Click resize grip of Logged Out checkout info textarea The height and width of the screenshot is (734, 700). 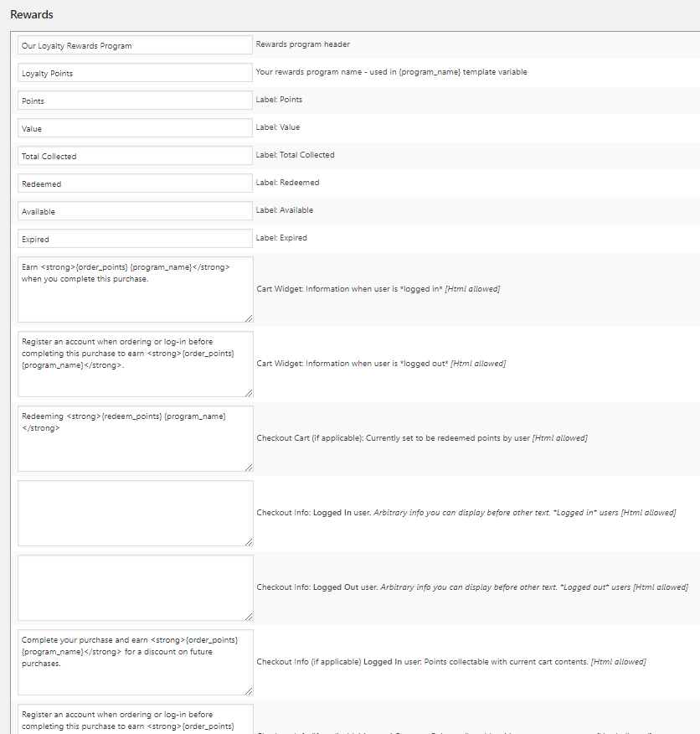click(x=249, y=617)
